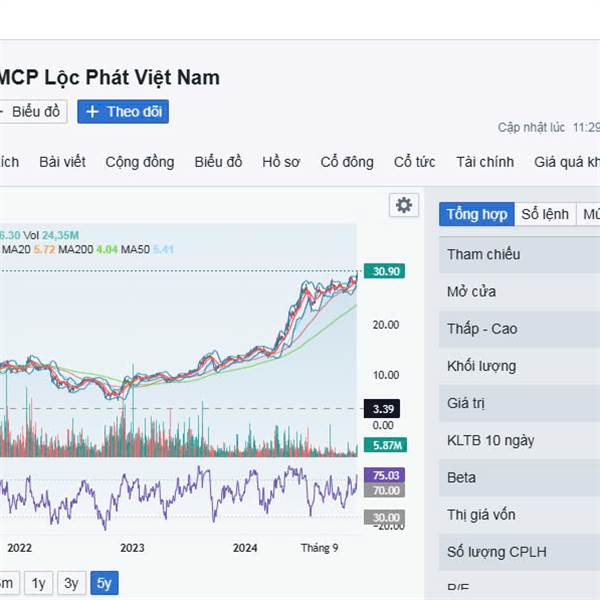Click the Lộc Phát Việt Nam heading

click(132, 78)
